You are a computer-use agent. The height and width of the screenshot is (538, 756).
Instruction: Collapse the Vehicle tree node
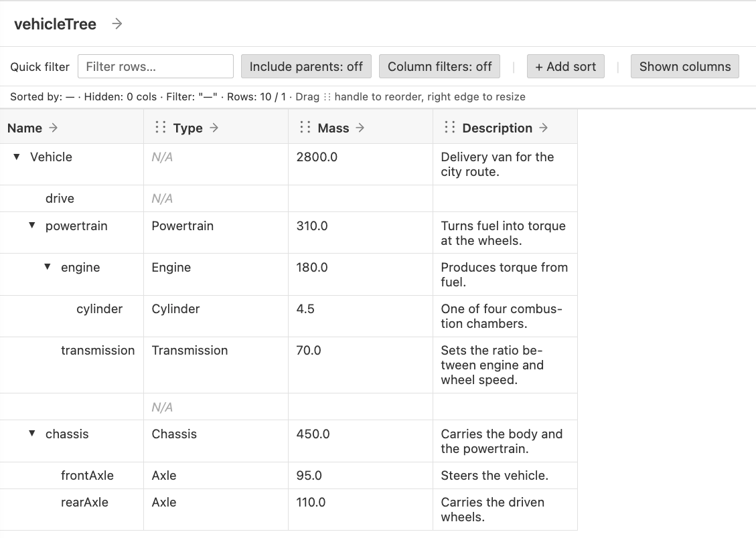[16, 157]
